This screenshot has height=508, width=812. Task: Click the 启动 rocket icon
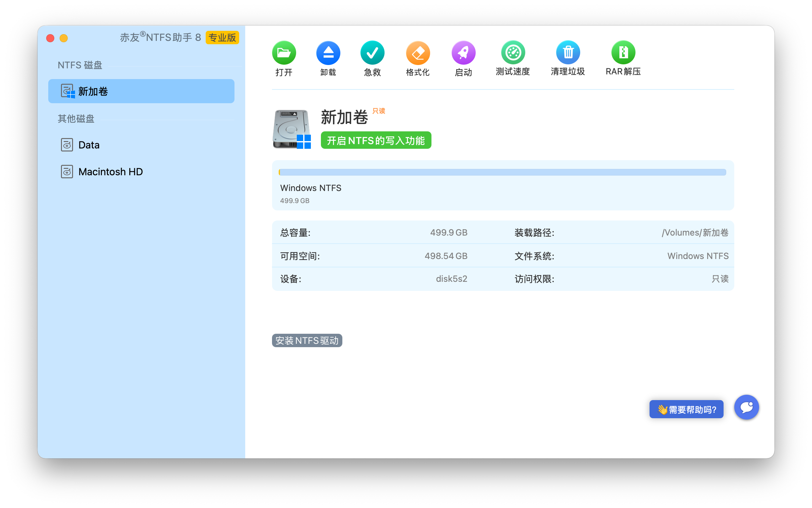click(463, 53)
